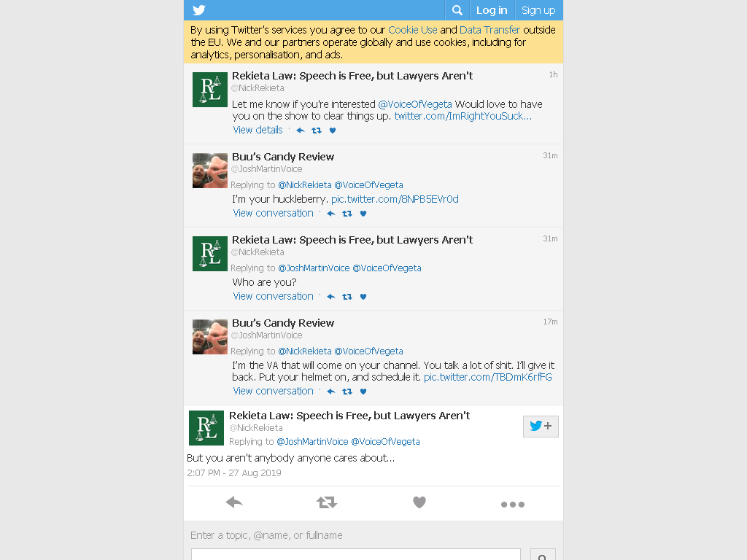Open Buu's Candy Review avatar in second tweet
This screenshot has width=747, height=560.
[210, 171]
